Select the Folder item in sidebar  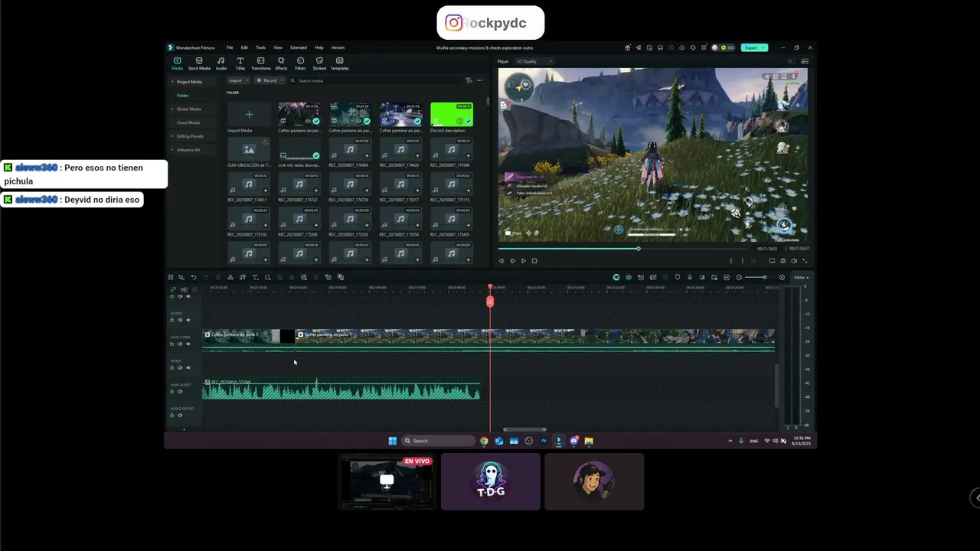[183, 96]
